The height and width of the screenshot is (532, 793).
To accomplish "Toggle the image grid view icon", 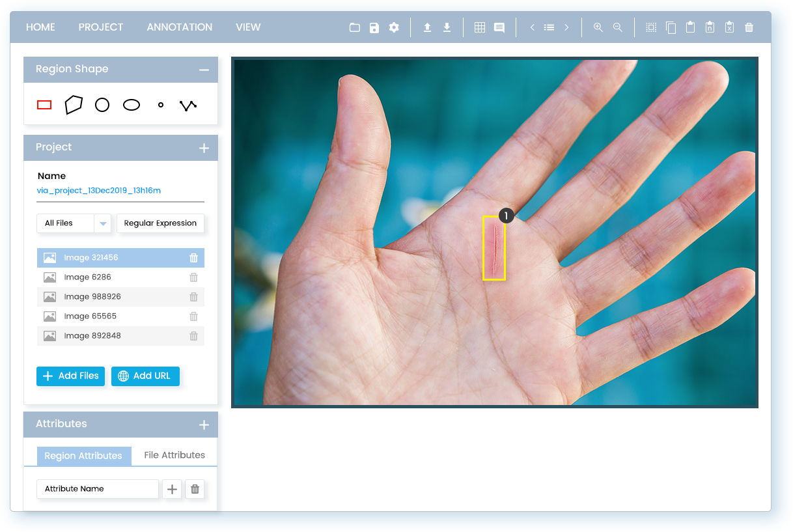I will coord(480,27).
